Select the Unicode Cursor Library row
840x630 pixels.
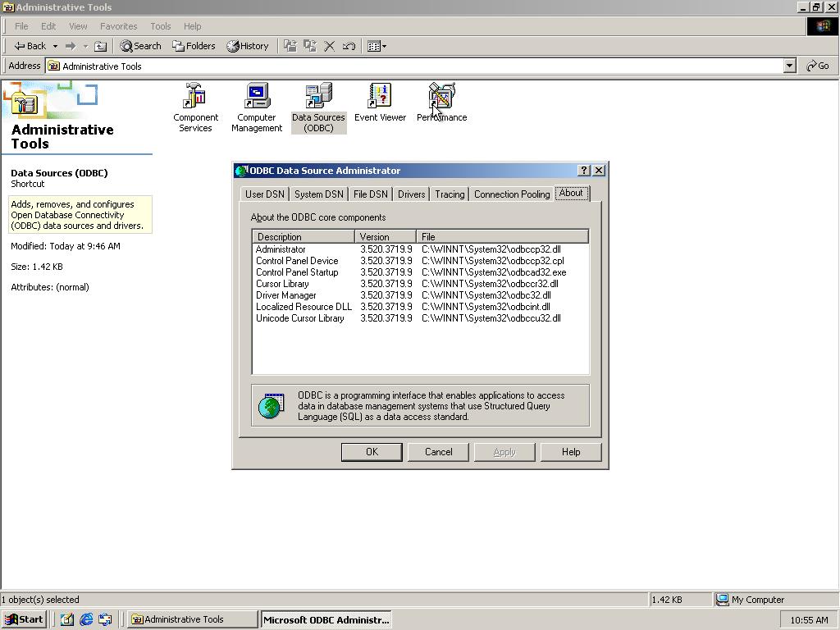[x=420, y=318]
